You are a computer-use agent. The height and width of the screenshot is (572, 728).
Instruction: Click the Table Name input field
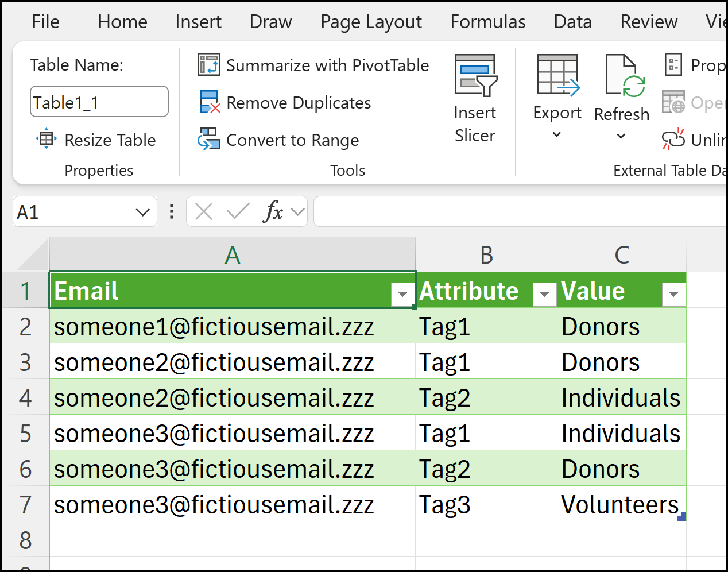tap(99, 101)
